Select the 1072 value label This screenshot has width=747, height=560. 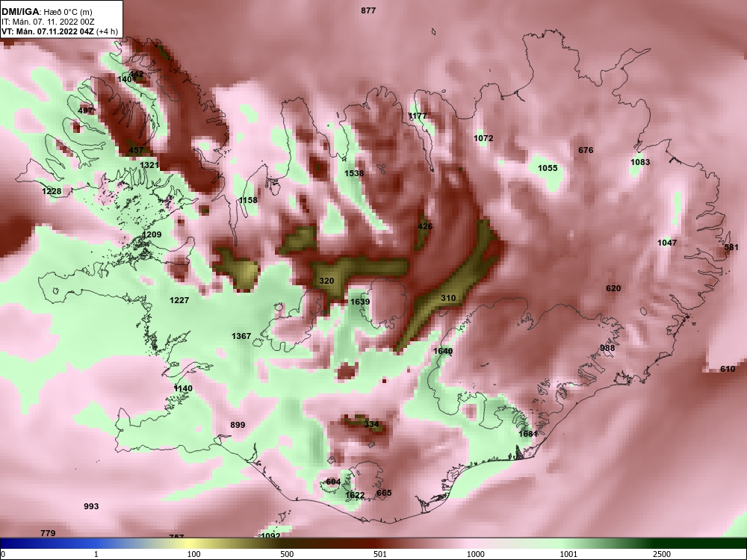[x=483, y=138]
